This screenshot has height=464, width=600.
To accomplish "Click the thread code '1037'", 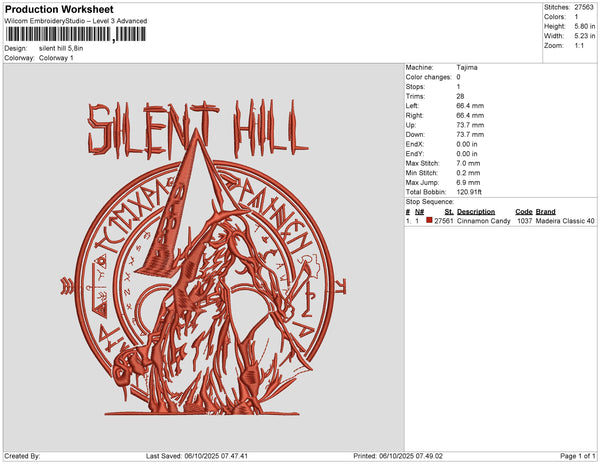I will (x=525, y=221).
